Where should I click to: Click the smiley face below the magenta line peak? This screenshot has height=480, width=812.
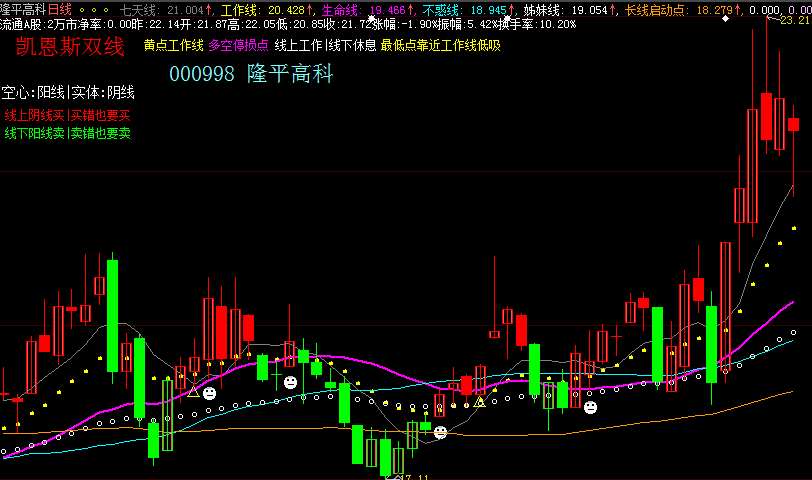[290, 382]
